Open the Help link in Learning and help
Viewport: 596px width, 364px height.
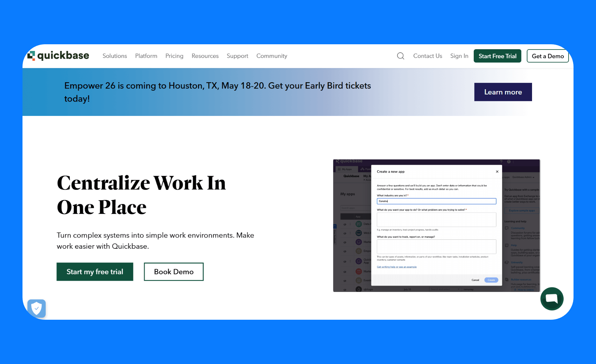[514, 245]
